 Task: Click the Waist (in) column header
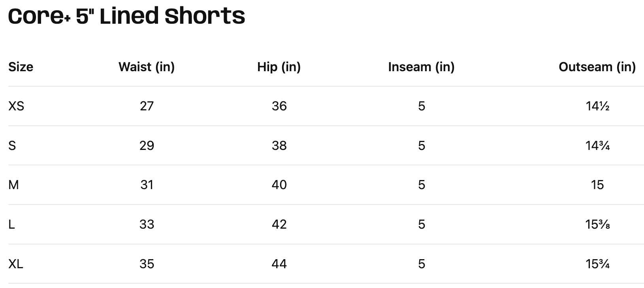coord(147,67)
